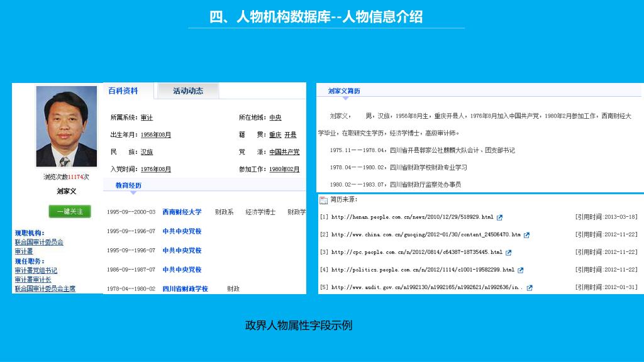Click external link icon next to politics.people.com.cn URL

[x=521, y=270]
